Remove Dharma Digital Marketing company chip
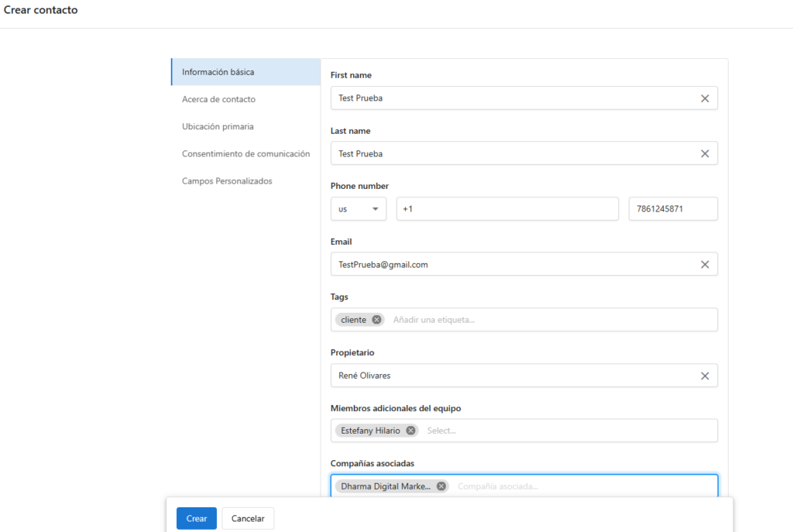The width and height of the screenshot is (793, 532). (441, 486)
